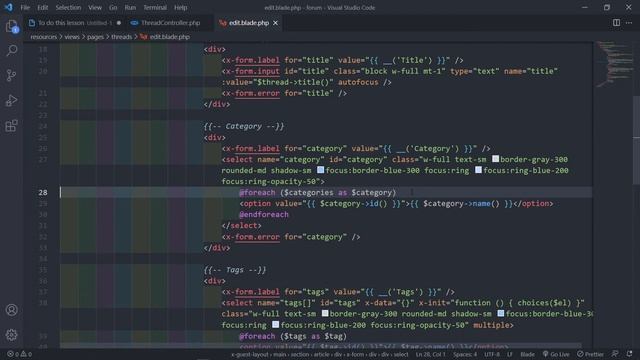The image size is (640, 360).
Task: Click focus:ring-blue-200 swatch in category select
Action: 478,170
